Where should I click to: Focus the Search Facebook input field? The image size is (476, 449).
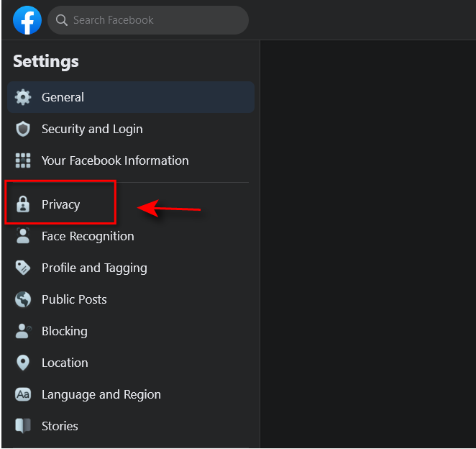pos(148,20)
